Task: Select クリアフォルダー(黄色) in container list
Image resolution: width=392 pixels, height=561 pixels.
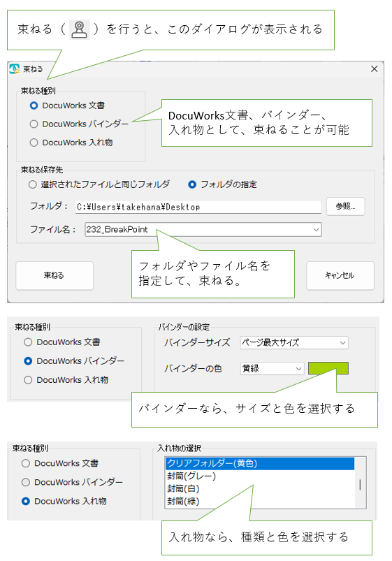Action: [260, 463]
